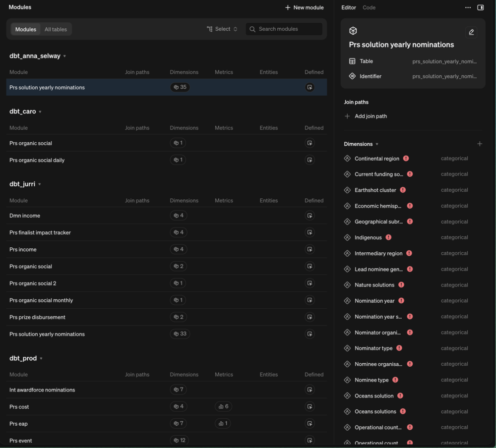Collapse the dbt_jurri schema group
This screenshot has width=496, height=448.
point(40,184)
